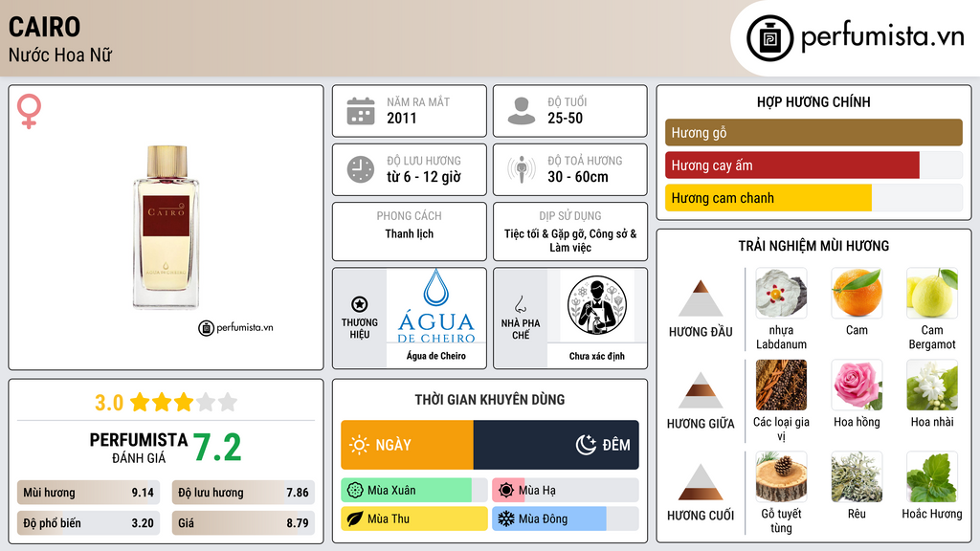Screen dimensions: 980x551
Task: Click the Trải nghiệm mùi hương heading
Action: point(813,246)
